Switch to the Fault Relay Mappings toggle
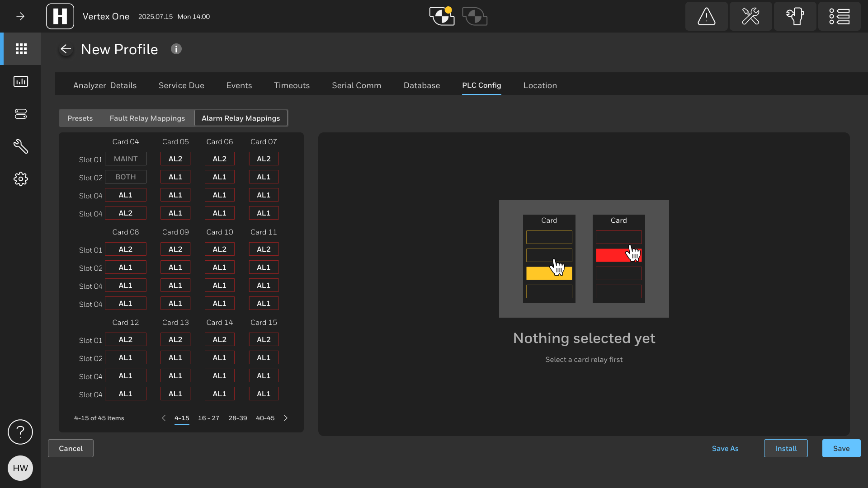The image size is (868, 488). click(147, 118)
